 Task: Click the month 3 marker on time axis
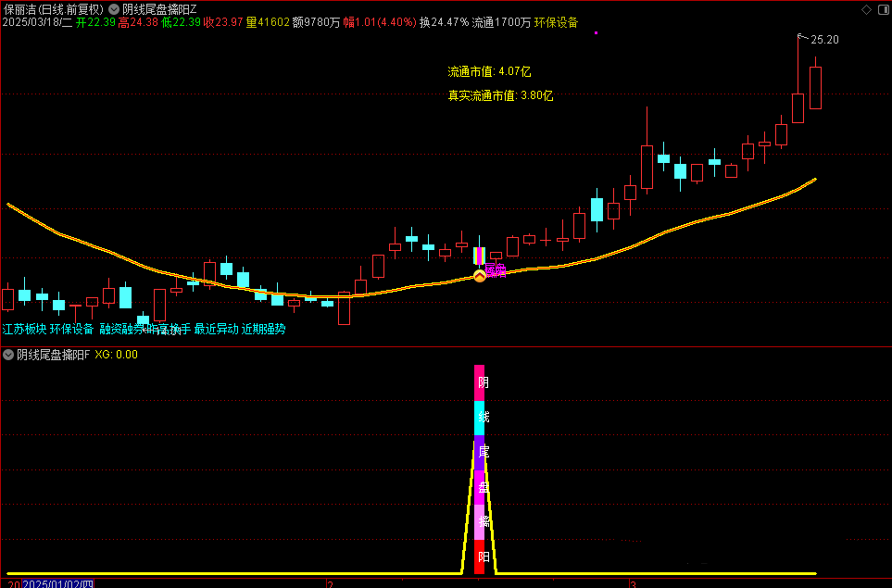633,583
